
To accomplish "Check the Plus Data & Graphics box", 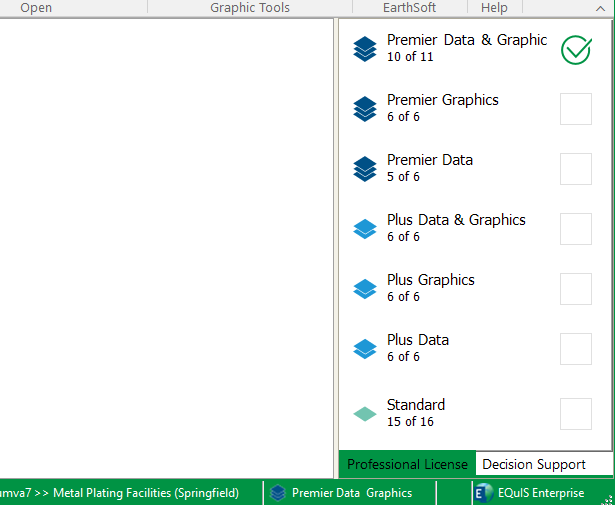I will (576, 229).
